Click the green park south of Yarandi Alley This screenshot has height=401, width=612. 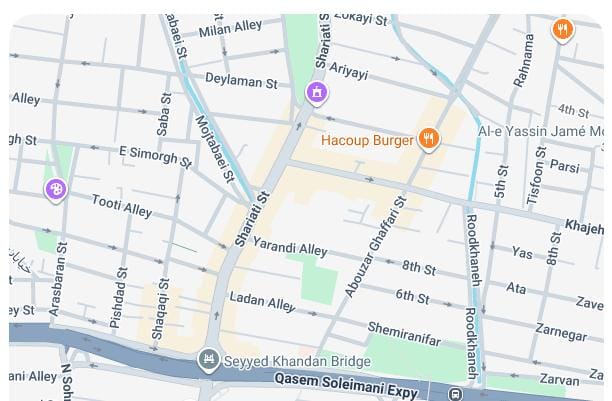coord(317,280)
